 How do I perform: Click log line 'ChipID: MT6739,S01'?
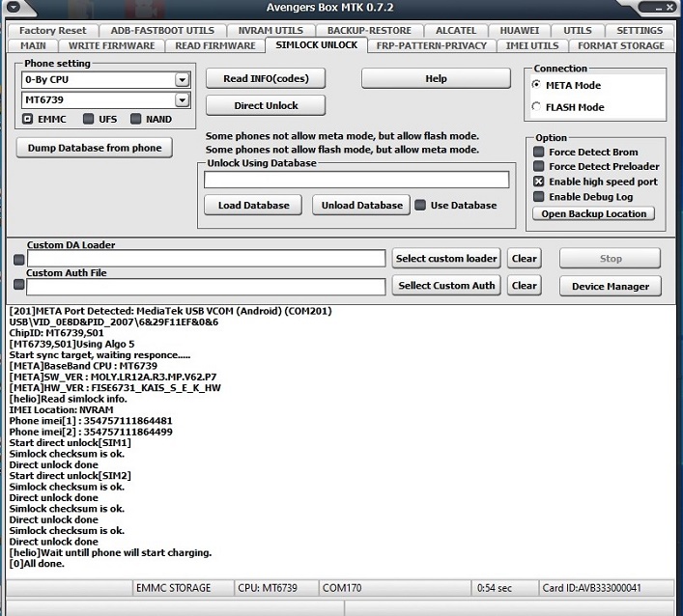pos(57,333)
